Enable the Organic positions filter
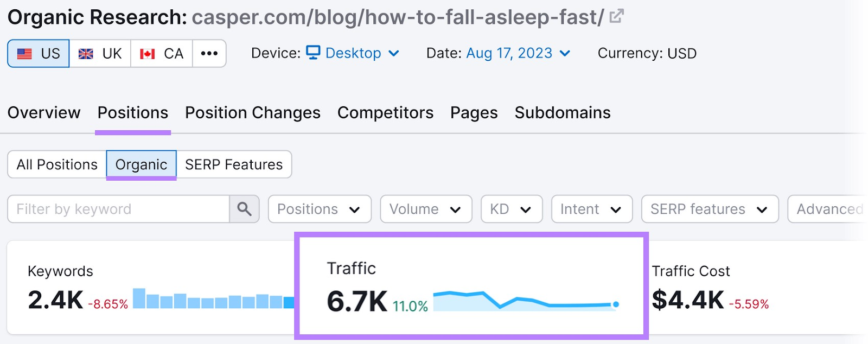 point(141,164)
